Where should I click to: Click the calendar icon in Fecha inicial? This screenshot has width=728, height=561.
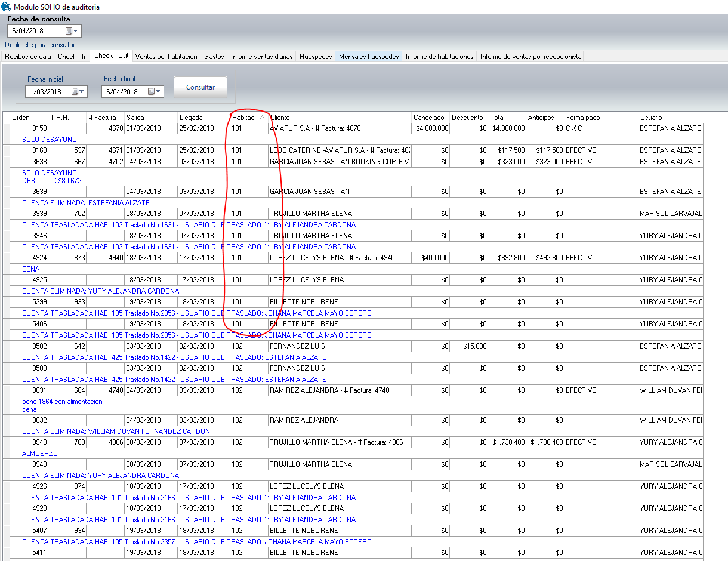tap(75, 92)
